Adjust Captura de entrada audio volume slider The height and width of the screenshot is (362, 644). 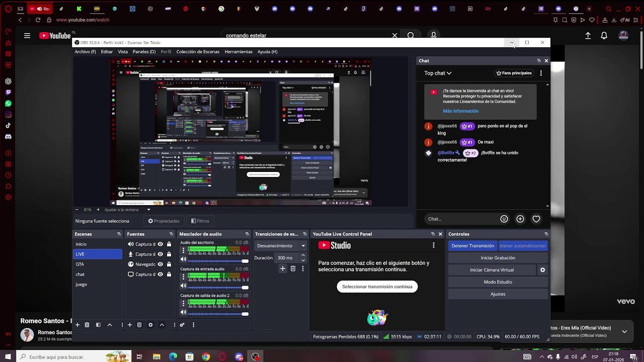click(x=219, y=287)
